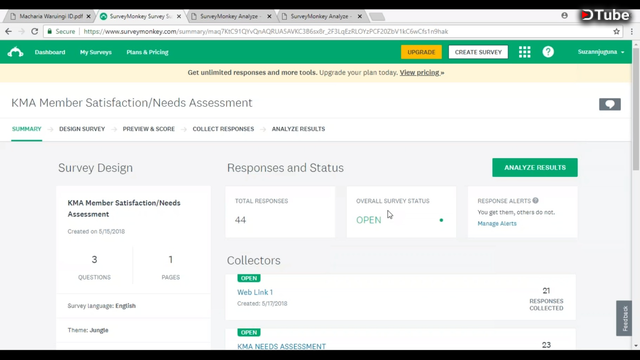
Task: Switch to the fourth tab, SurveyMonkey Analyze
Action: (x=322, y=16)
